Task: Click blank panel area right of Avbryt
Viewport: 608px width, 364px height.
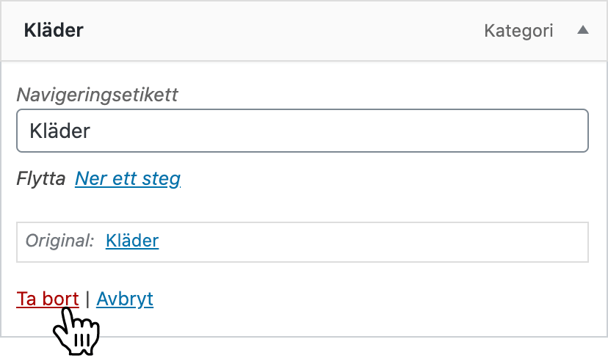Action: tap(367, 301)
